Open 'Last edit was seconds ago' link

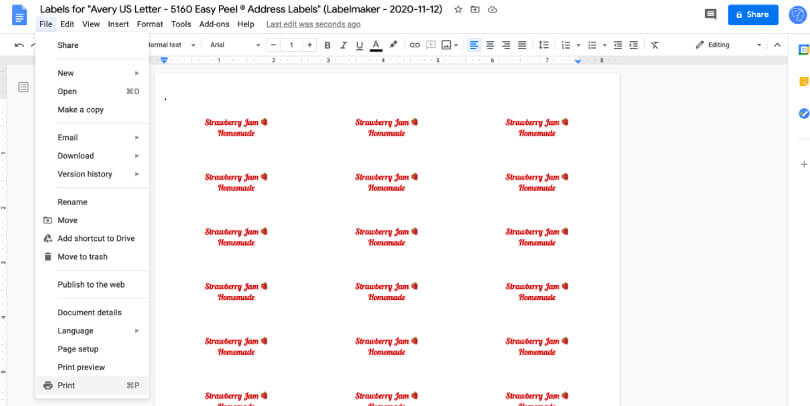[313, 24]
